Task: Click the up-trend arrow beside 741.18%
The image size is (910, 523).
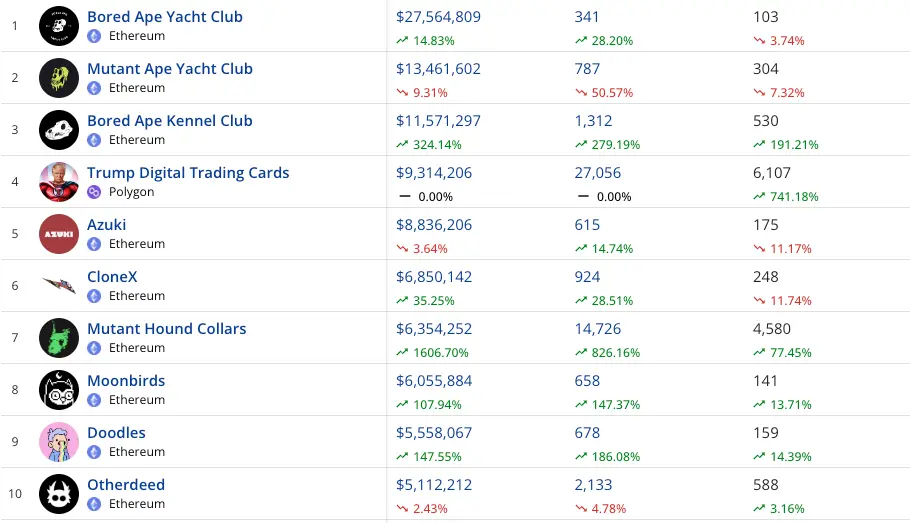Action: pos(759,196)
